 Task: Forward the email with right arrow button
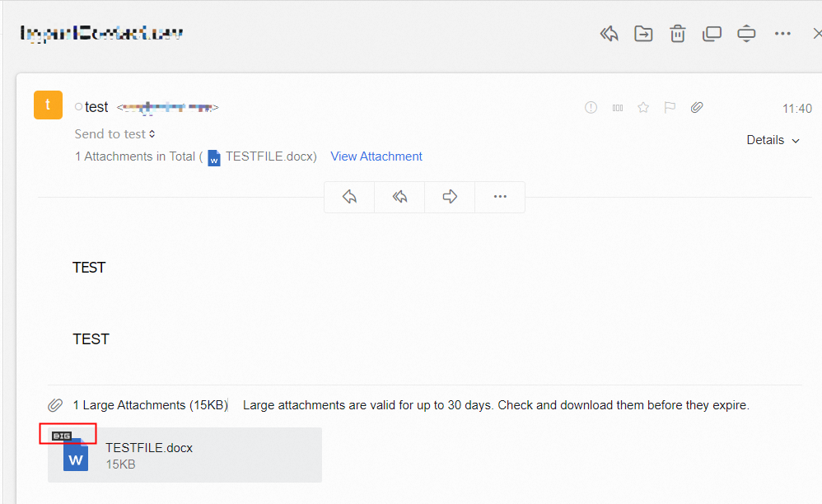(450, 197)
